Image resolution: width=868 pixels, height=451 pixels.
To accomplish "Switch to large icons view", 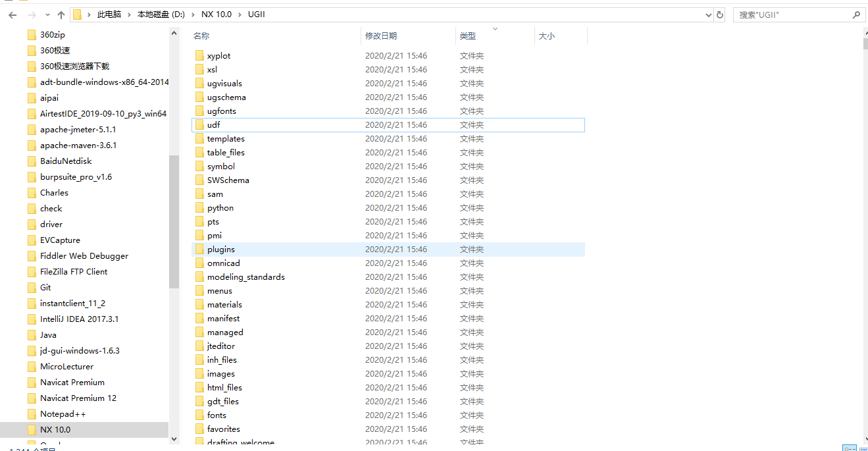I will tap(862, 448).
